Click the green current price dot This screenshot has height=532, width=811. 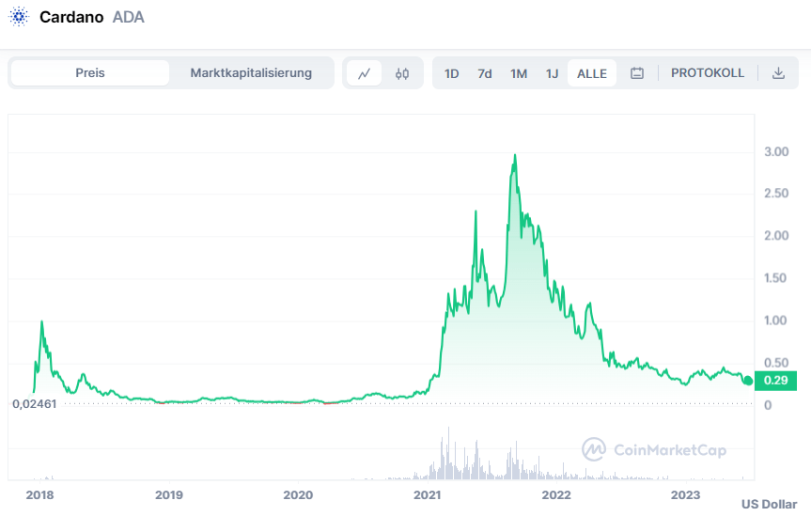[x=748, y=381]
